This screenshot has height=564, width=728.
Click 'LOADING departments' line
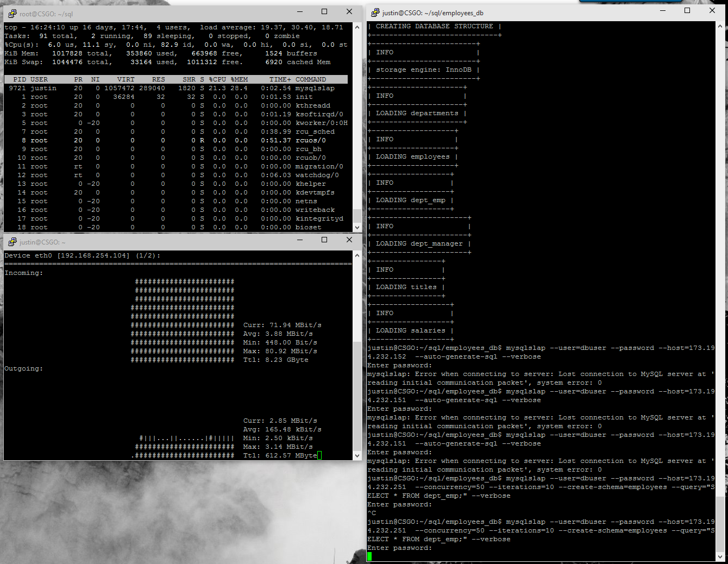417,113
